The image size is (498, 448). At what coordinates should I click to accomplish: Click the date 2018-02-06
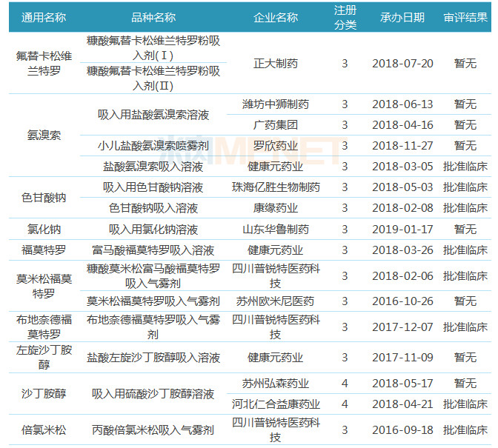[402, 276]
